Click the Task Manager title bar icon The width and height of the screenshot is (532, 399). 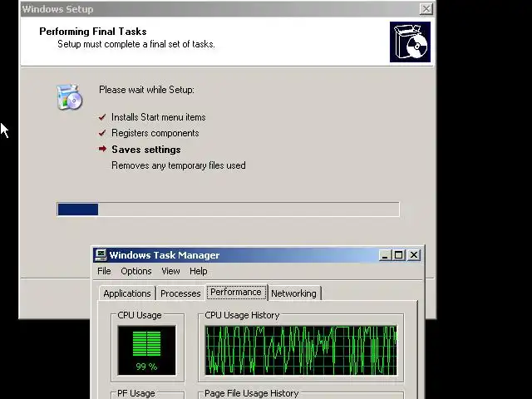pos(101,255)
